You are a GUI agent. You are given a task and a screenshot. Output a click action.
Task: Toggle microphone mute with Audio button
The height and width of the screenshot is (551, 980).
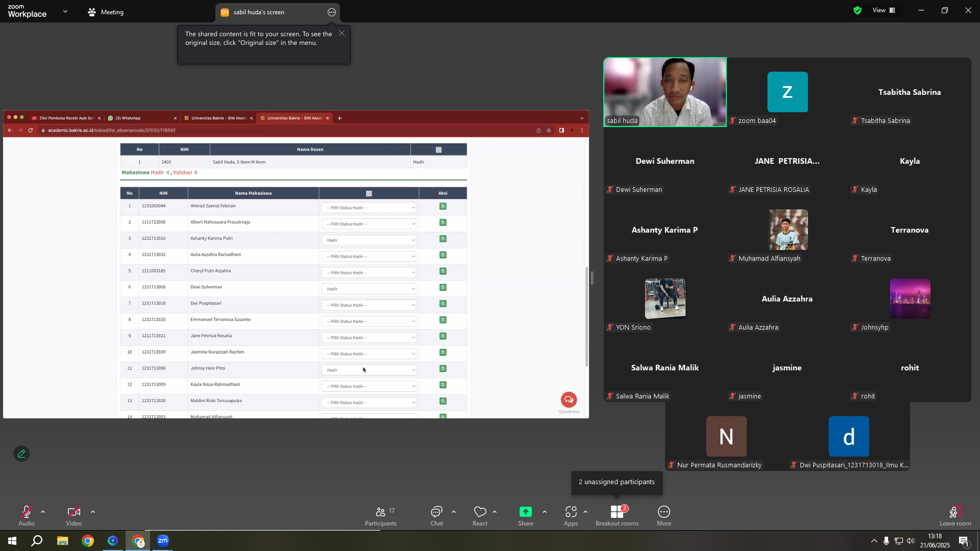click(x=27, y=512)
